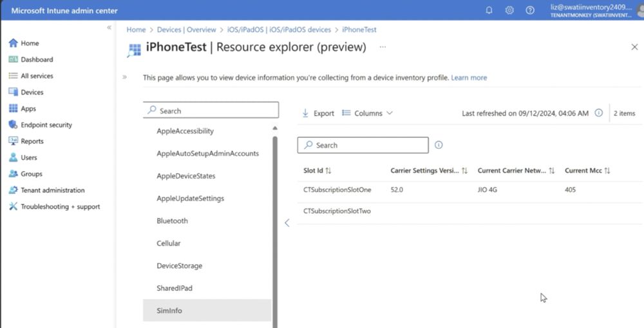This screenshot has width=644, height=328.
Task: Click the info icon beside Last refreshed
Action: pyautogui.click(x=599, y=113)
